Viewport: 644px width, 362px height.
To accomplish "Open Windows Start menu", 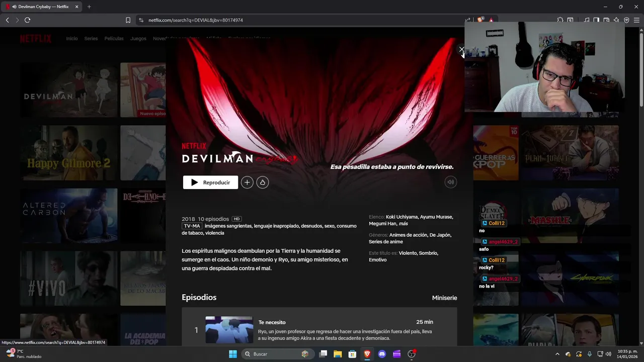I will [x=233, y=354].
